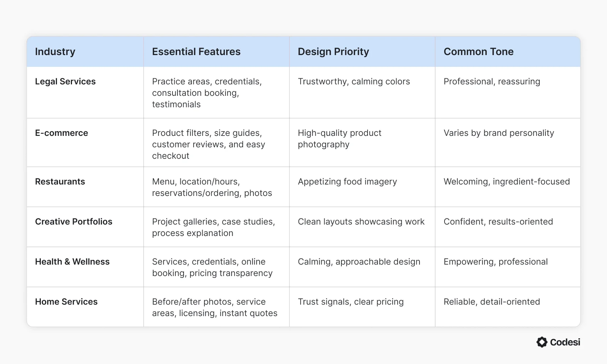Select the 'High-quality product photography' cell
Image resolution: width=607 pixels, height=364 pixels.
(339, 139)
